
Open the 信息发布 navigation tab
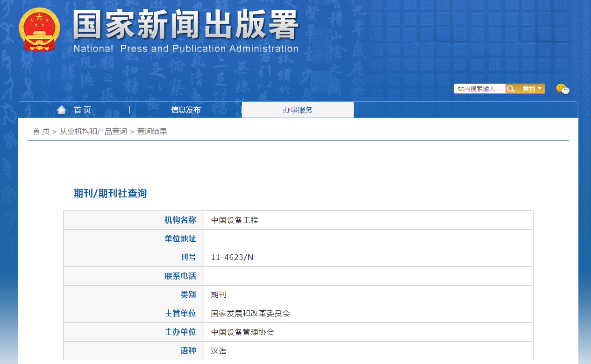coord(185,110)
